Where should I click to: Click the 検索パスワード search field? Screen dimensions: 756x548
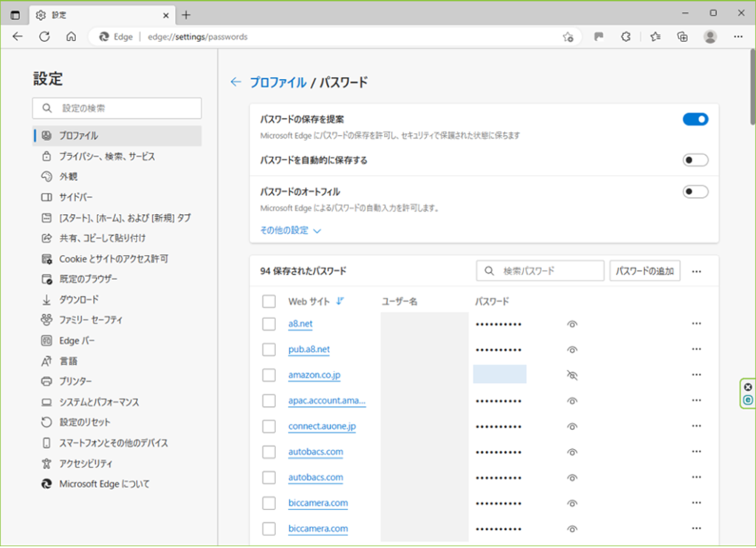[540, 270]
